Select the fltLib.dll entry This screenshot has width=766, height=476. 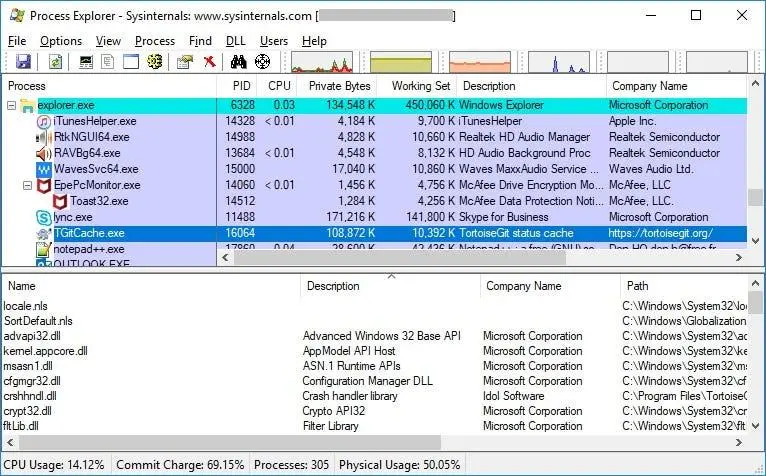[x=21, y=426]
